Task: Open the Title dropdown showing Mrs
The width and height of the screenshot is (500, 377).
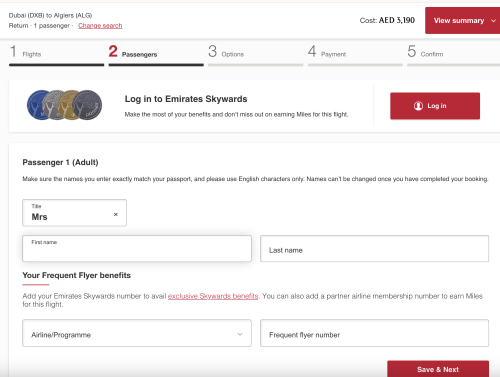Action: (x=74, y=213)
